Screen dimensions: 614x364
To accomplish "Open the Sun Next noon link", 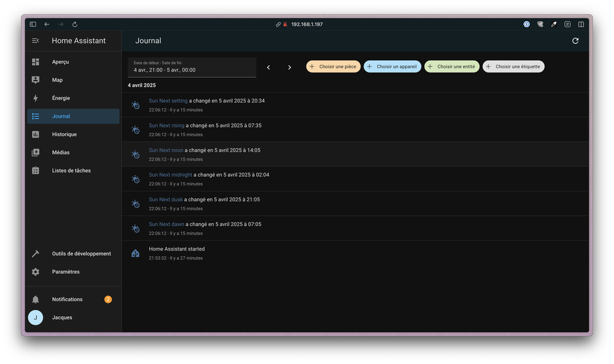I will tap(166, 150).
